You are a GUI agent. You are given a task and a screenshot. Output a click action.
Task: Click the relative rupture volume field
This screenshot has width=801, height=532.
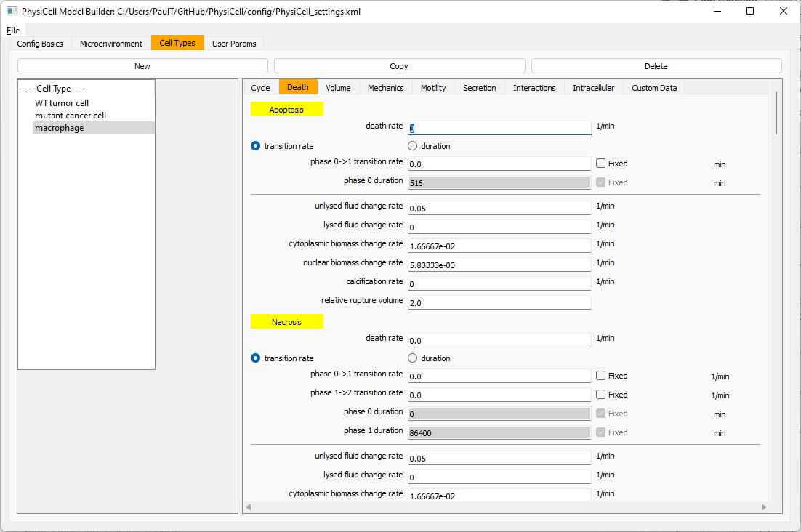point(499,302)
